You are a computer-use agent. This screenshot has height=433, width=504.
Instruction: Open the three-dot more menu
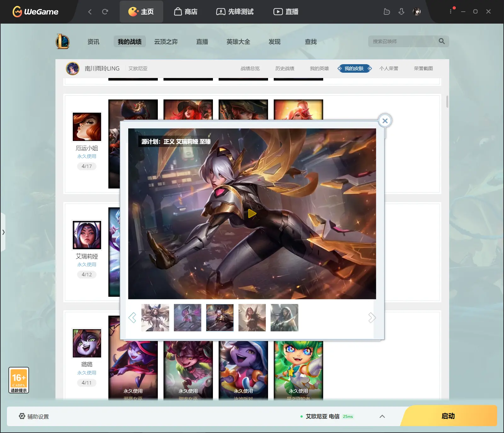451,12
